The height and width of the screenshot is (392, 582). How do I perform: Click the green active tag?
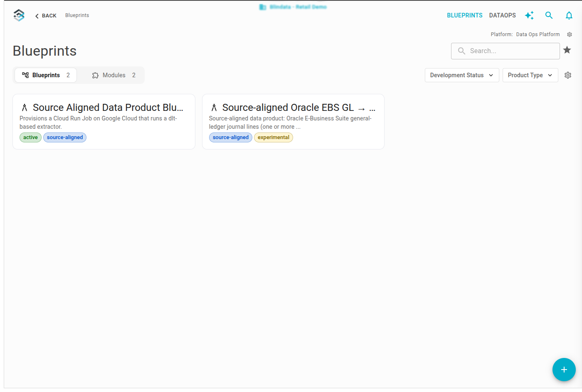pyautogui.click(x=30, y=137)
